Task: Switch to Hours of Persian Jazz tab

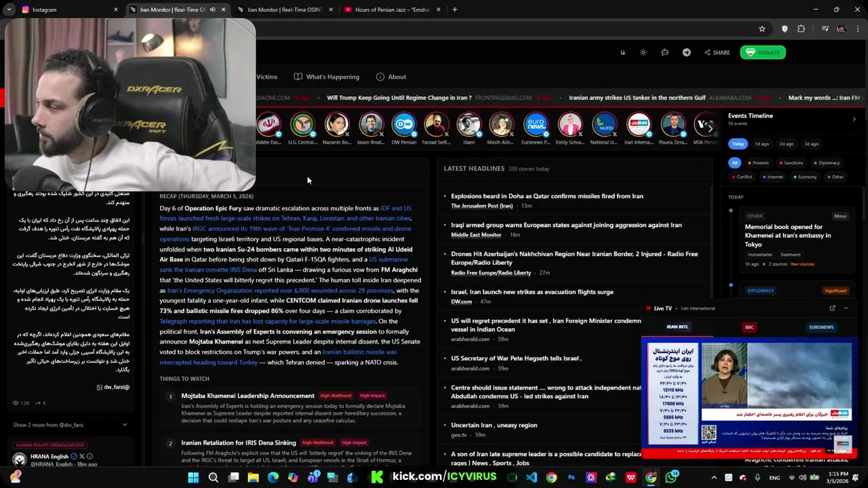Action: 392,9
